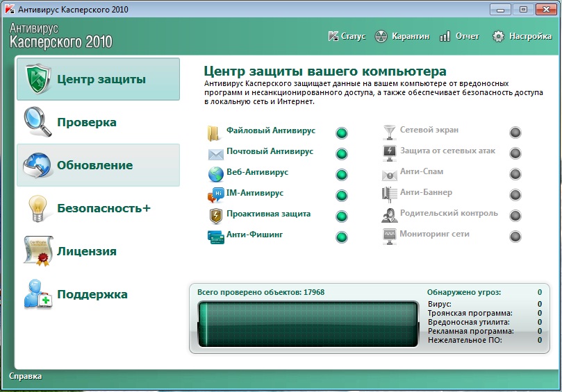
Task: Click the Kaspersky shield icon for Центр защиты
Action: click(x=38, y=79)
